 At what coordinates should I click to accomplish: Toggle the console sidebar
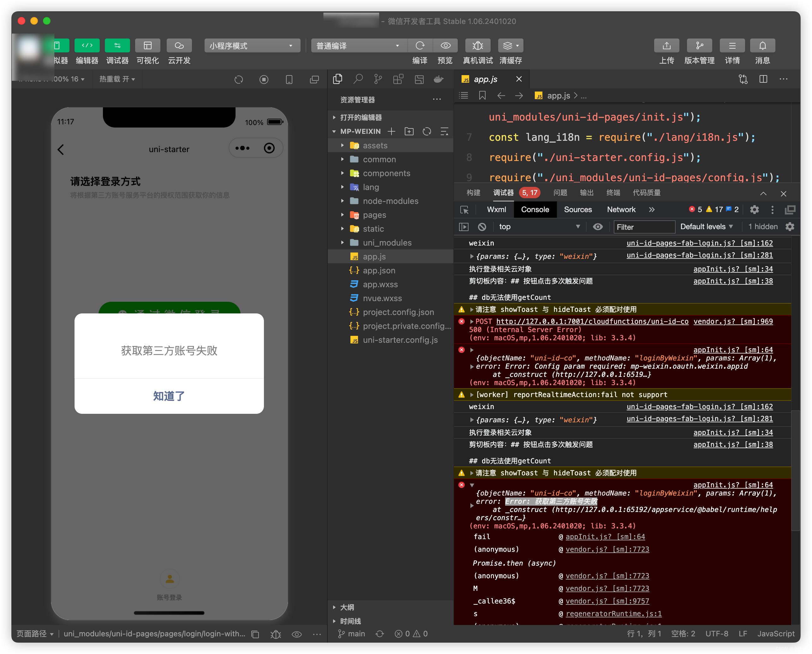463,227
